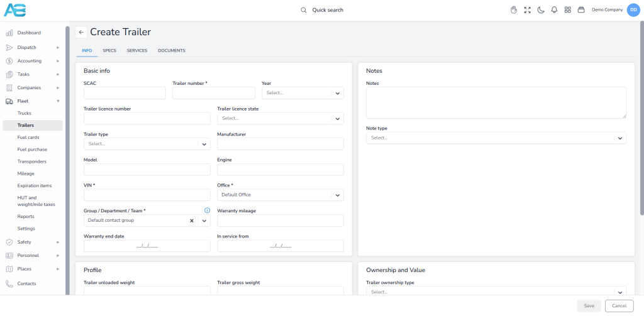Open the wallet icon in top bar
The width and height of the screenshot is (644, 316).
(x=581, y=10)
